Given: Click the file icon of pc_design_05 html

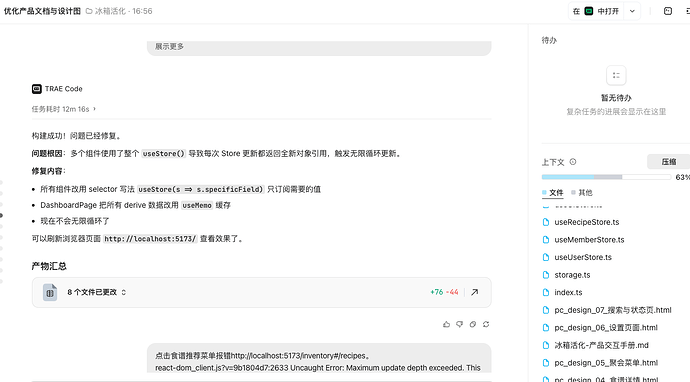Looking at the screenshot, I should (x=546, y=363).
